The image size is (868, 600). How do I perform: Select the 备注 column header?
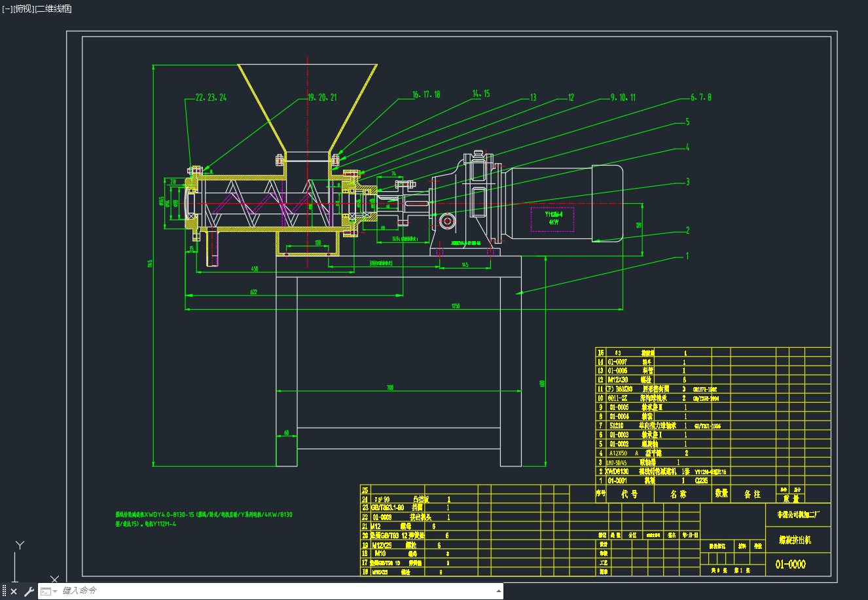(x=753, y=494)
